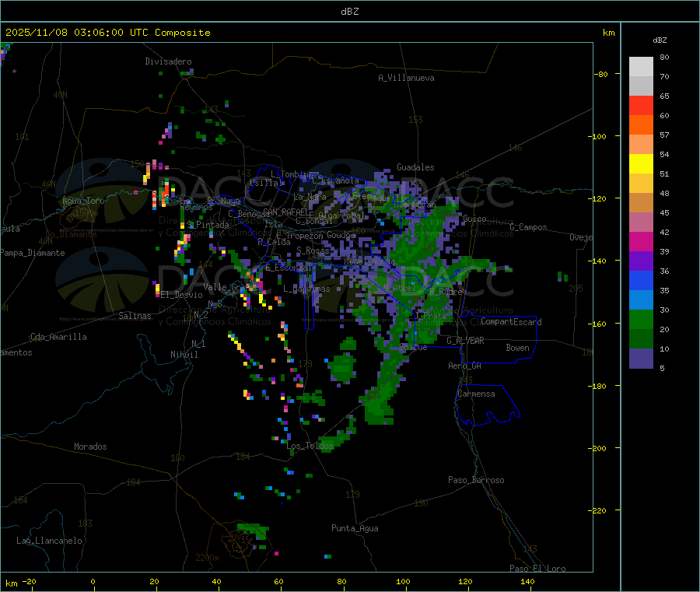Viewport: 700px width, 592px height.
Task: Click the Punta_Agua label
Action: (355, 528)
